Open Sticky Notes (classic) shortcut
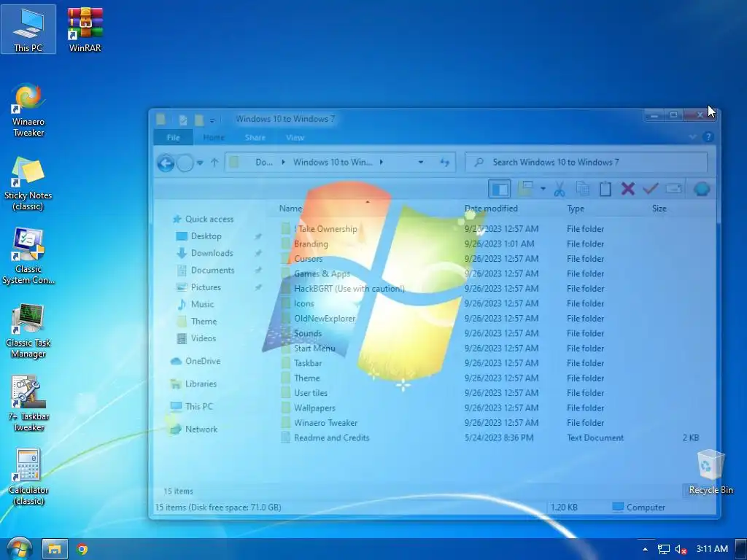Screen dimensions: 747x560 click(x=28, y=184)
